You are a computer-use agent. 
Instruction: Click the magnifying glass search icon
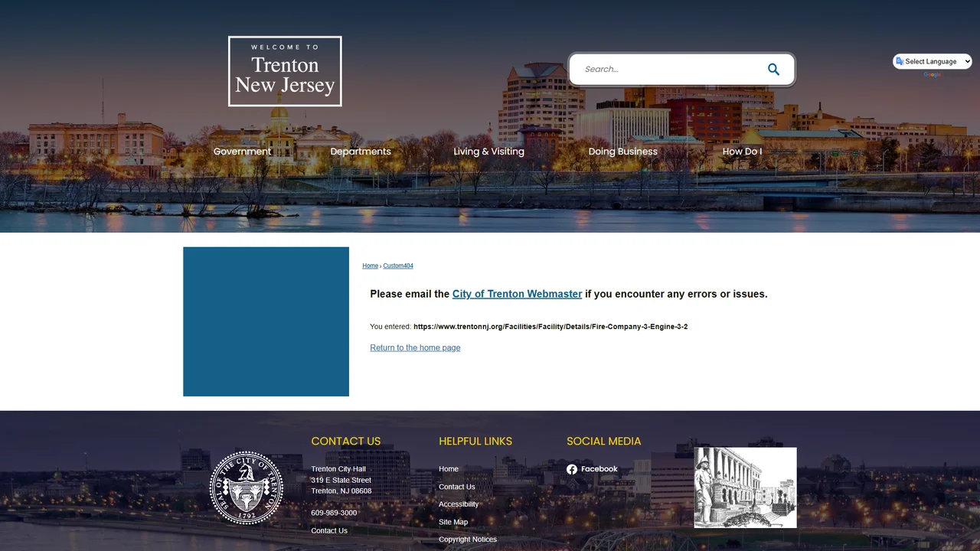tap(773, 70)
